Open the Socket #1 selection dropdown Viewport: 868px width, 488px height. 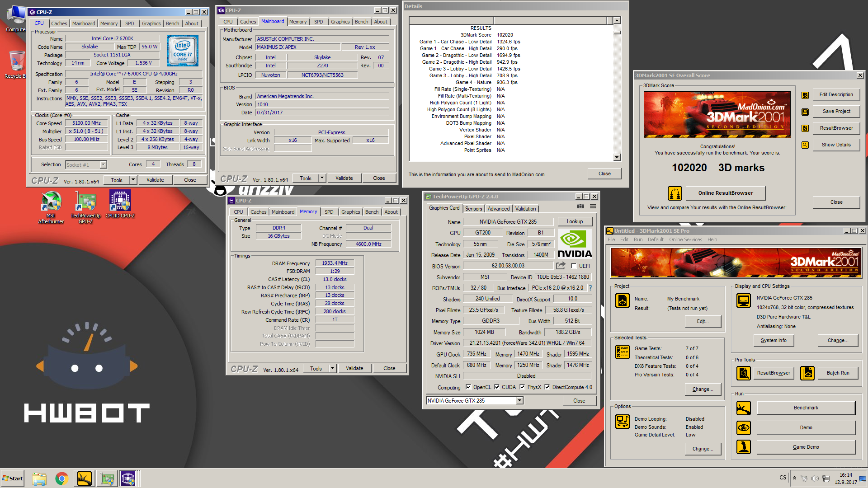click(x=103, y=165)
